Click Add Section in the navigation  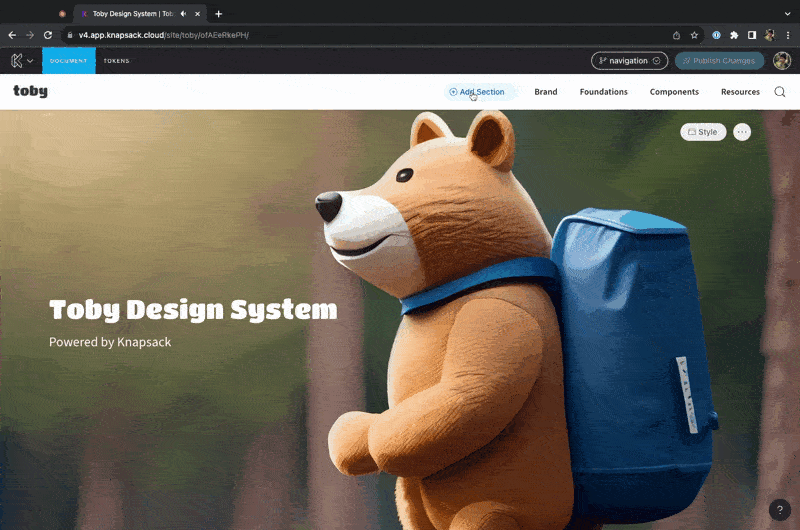(x=477, y=92)
